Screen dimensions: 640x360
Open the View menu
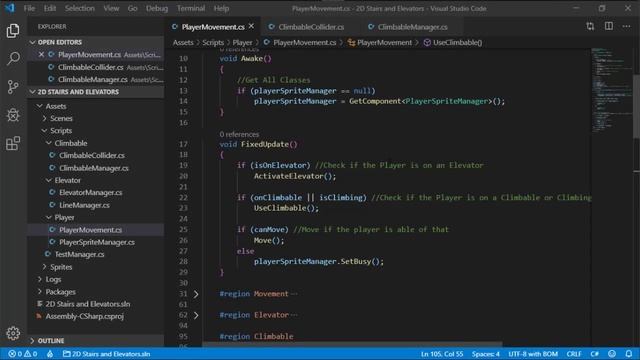pyautogui.click(x=111, y=8)
